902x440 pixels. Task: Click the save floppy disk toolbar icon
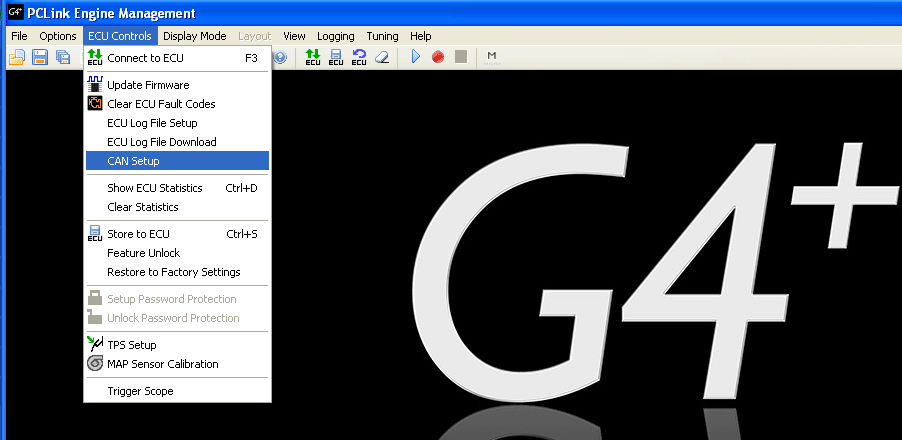click(x=40, y=57)
